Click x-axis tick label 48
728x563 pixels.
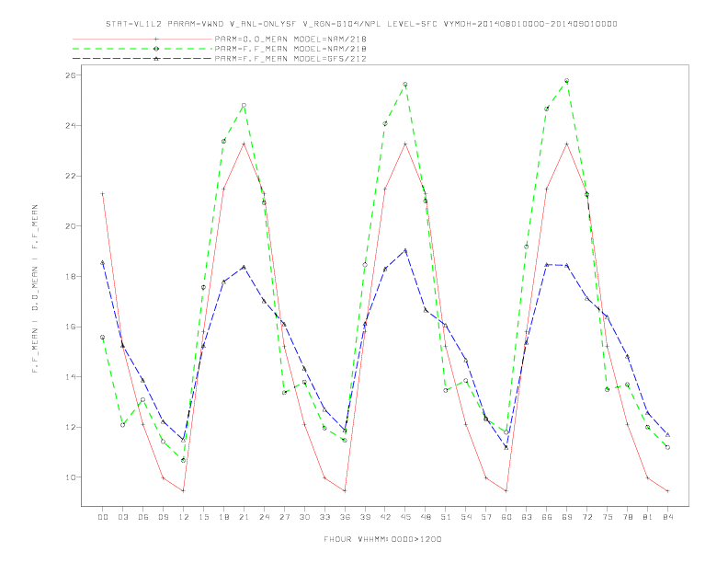pyautogui.click(x=426, y=517)
